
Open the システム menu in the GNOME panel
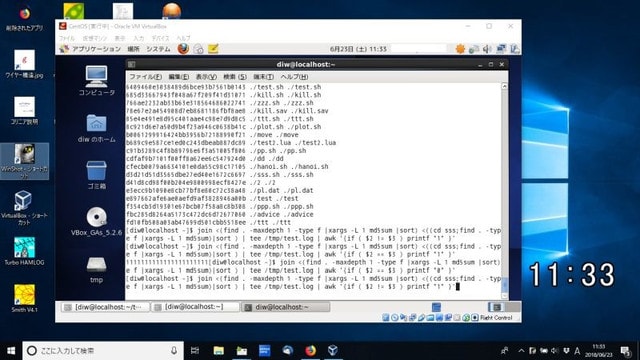coord(158,49)
